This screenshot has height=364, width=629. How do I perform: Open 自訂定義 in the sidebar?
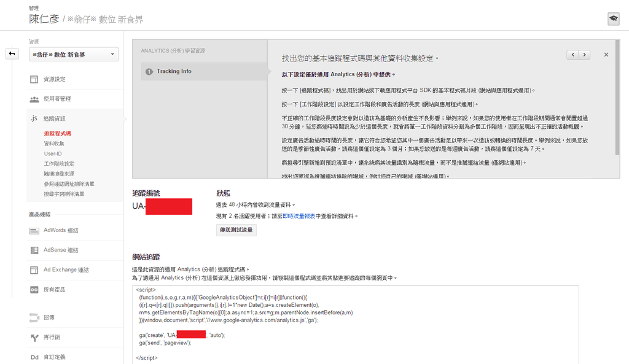(55, 357)
